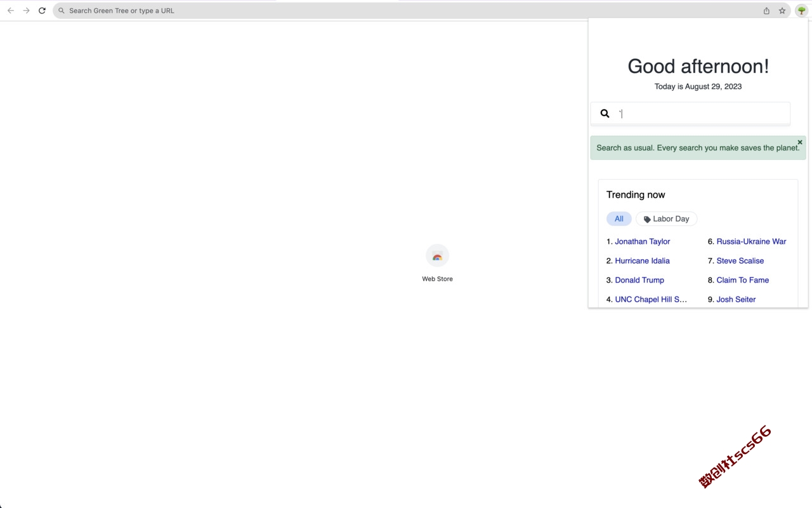Viewport: 812px width, 508px height.
Task: Select the All trending filter
Action: [x=619, y=219]
